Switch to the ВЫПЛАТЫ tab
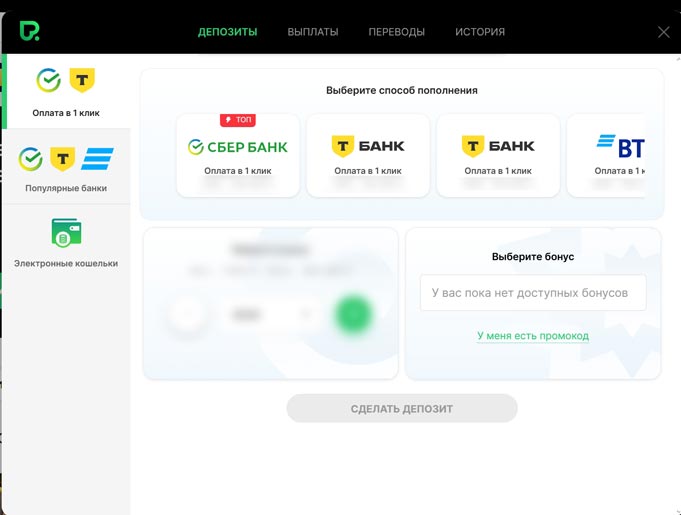This screenshot has height=515, width=681. click(x=312, y=32)
